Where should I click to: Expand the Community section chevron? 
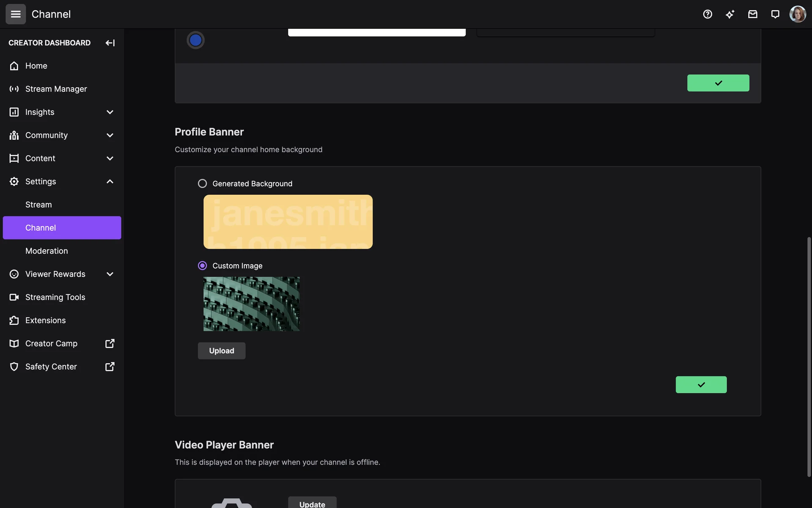click(x=110, y=135)
